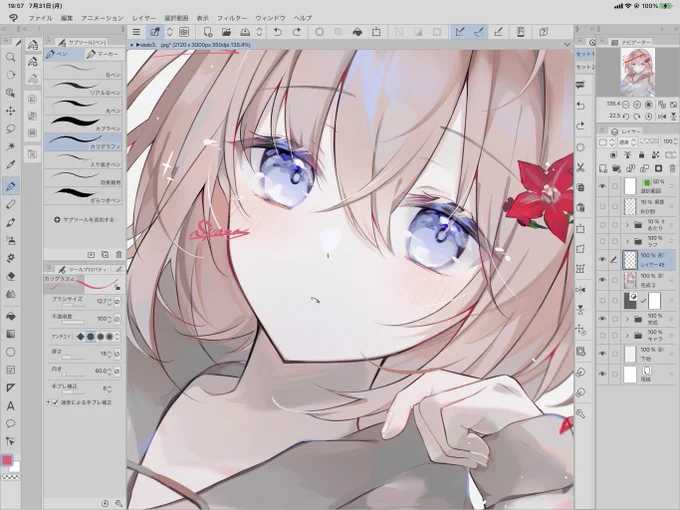
Task: Select the Figure ellipse tool
Action: (11, 352)
